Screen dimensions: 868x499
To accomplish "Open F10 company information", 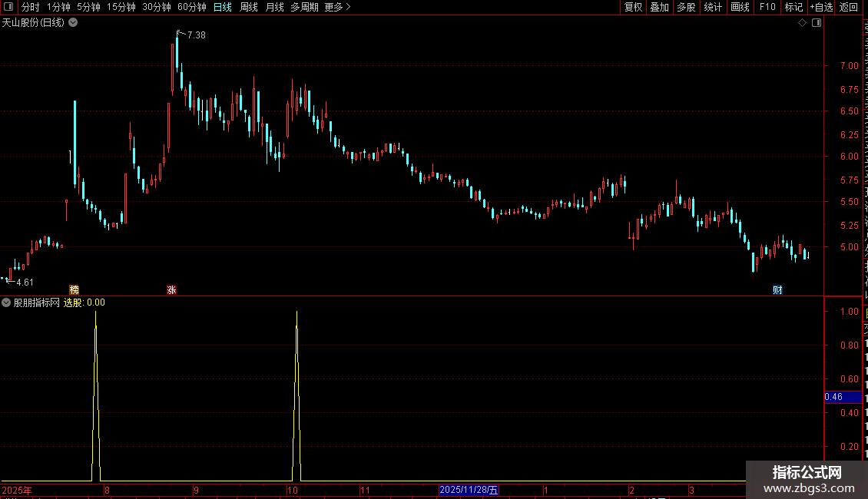I will pyautogui.click(x=767, y=7).
